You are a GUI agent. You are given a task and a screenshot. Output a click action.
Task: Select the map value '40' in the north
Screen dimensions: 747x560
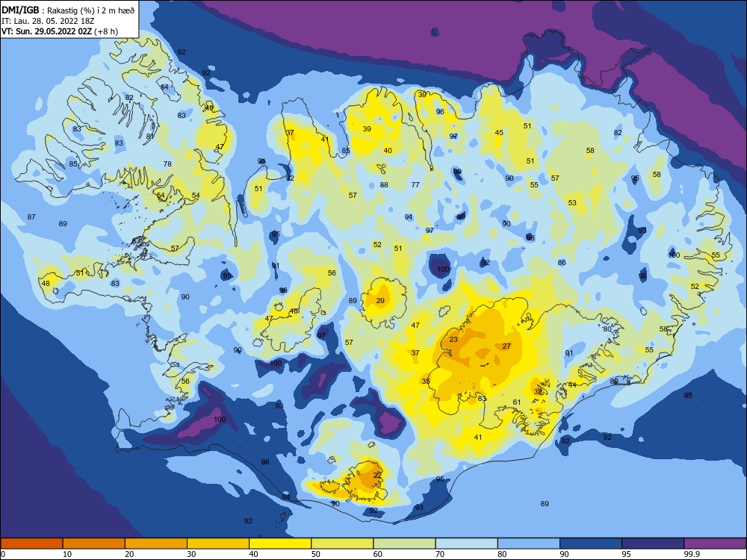388,151
